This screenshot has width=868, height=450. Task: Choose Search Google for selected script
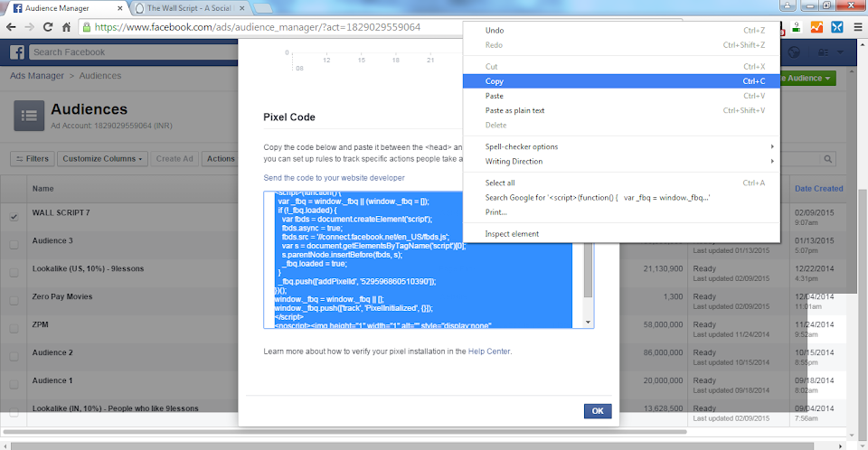point(621,198)
